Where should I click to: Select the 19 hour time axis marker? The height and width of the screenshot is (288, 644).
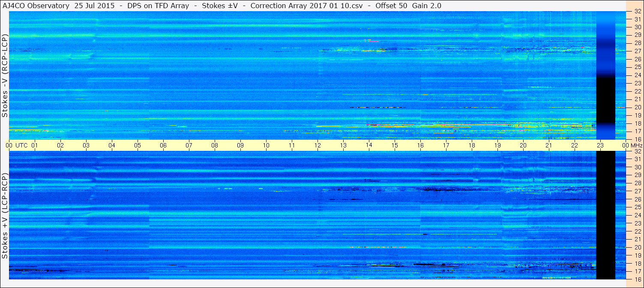(x=497, y=145)
